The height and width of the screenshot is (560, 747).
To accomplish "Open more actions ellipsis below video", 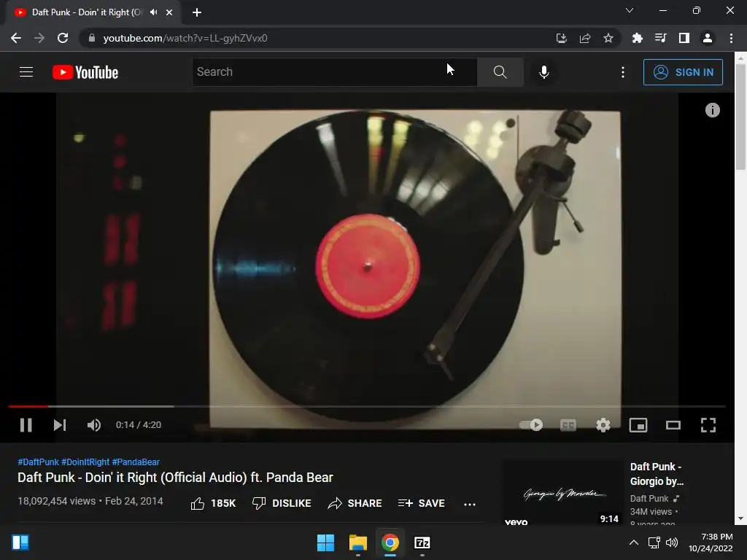I will pyautogui.click(x=470, y=505).
